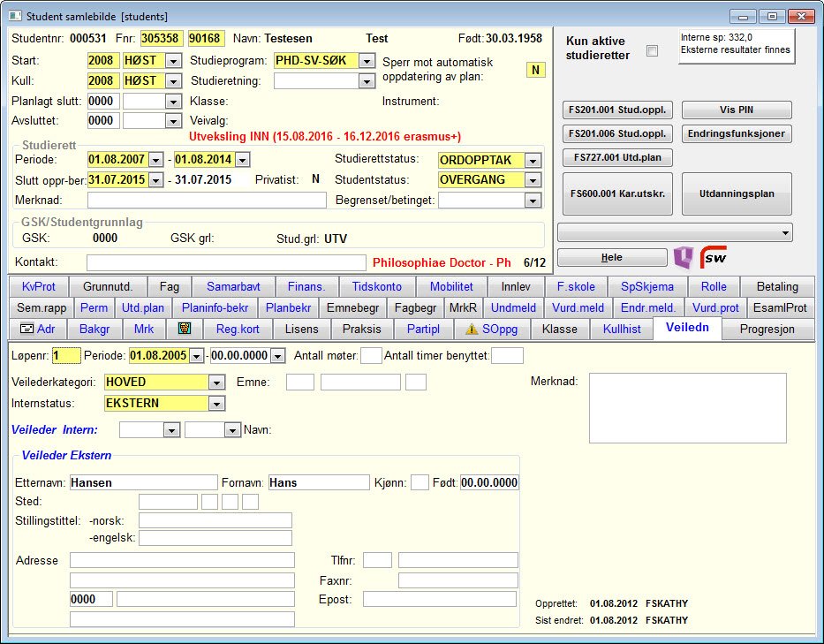Click the Stillingstittel norsk field
Viewport: 824px width, 644px height.
pos(215,521)
